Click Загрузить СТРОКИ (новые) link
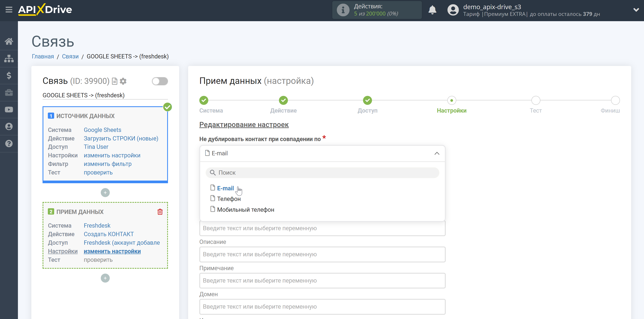 121,138
